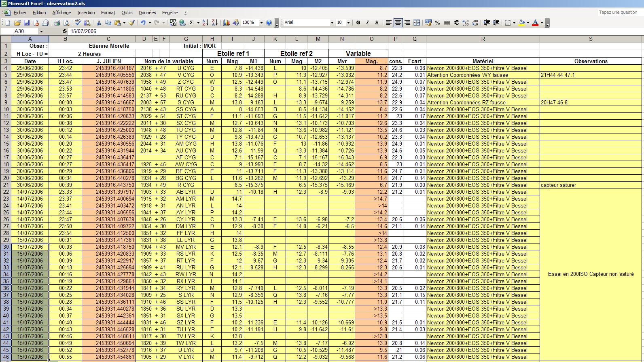Open the Données menu
This screenshot has height=362, width=644.
coord(147,13)
